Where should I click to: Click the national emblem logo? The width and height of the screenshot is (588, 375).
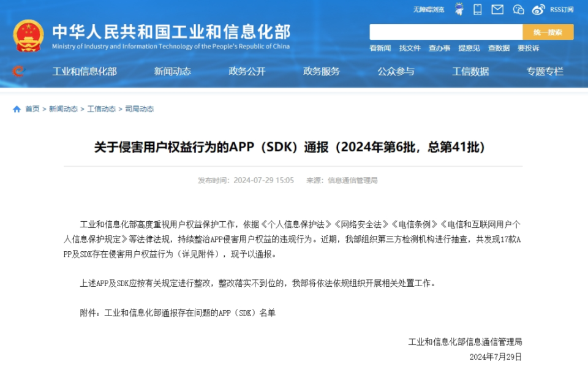click(x=28, y=36)
